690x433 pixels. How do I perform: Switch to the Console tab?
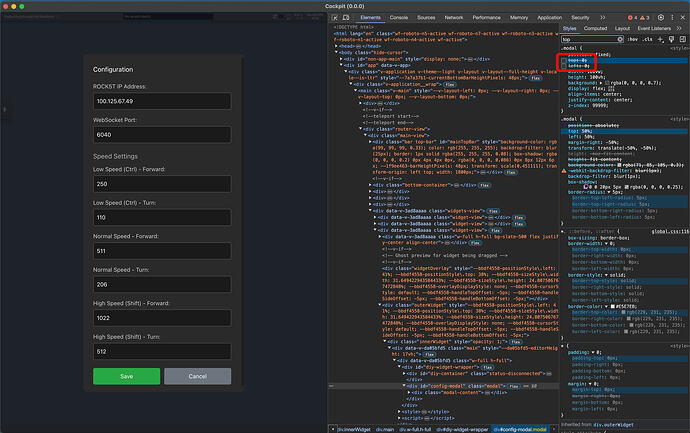[x=399, y=18]
